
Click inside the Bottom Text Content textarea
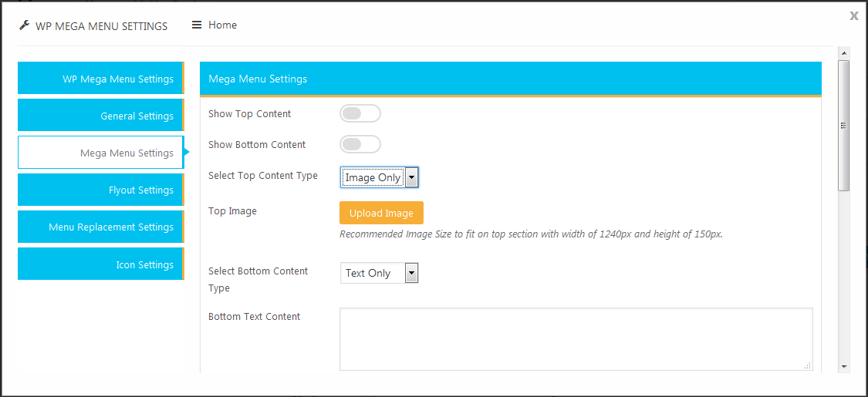(576, 339)
